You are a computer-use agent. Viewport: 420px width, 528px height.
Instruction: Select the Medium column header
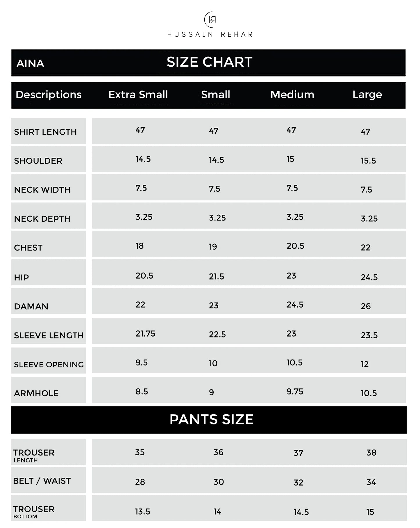[292, 95]
